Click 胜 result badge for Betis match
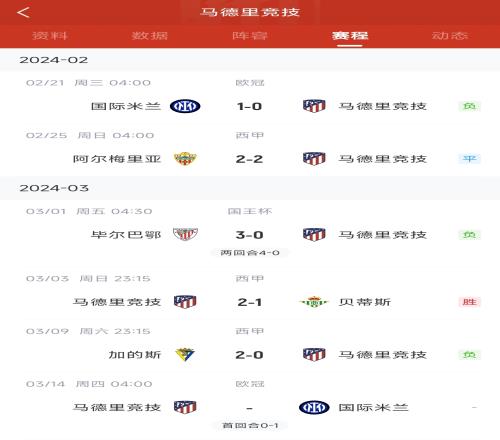Screen dimensions: 500x440 (x=469, y=302)
